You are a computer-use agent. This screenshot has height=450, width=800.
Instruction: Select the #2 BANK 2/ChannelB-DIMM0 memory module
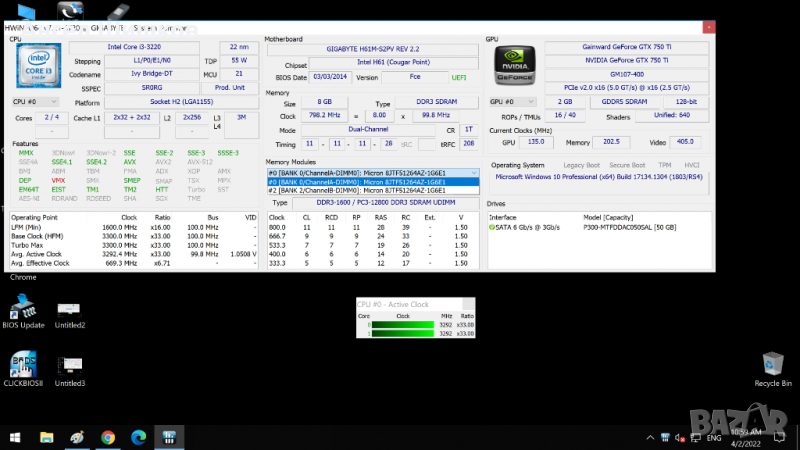click(x=372, y=189)
